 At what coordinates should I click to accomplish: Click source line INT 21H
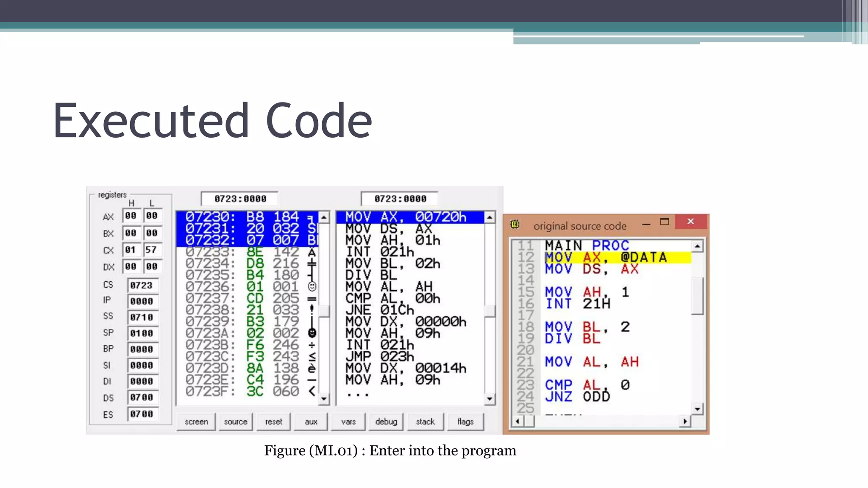coord(578,304)
